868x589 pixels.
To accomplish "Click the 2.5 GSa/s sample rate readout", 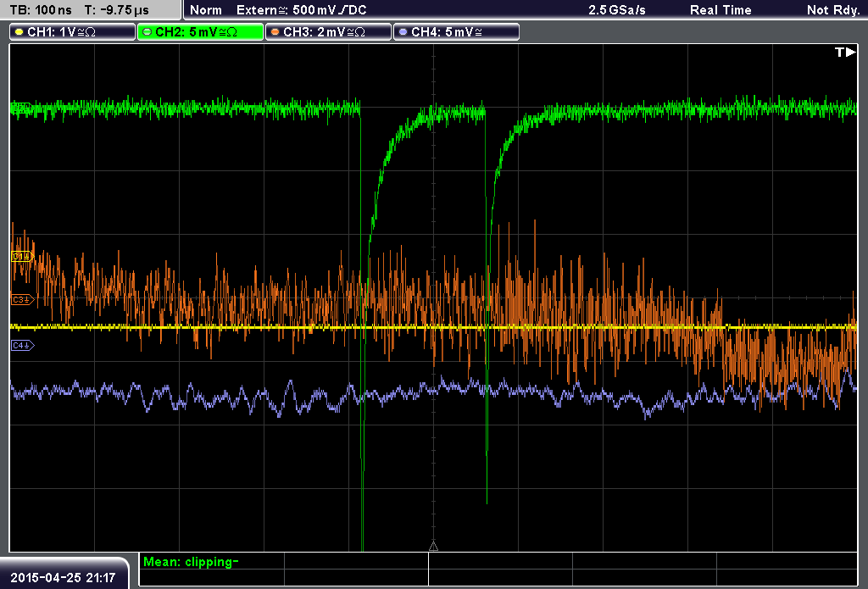I will click(x=617, y=10).
